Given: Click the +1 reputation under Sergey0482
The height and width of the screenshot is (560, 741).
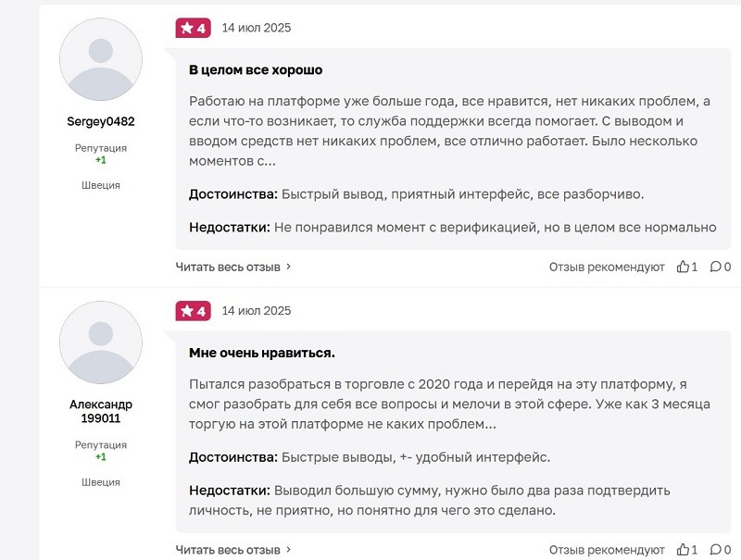Looking at the screenshot, I should [x=100, y=160].
